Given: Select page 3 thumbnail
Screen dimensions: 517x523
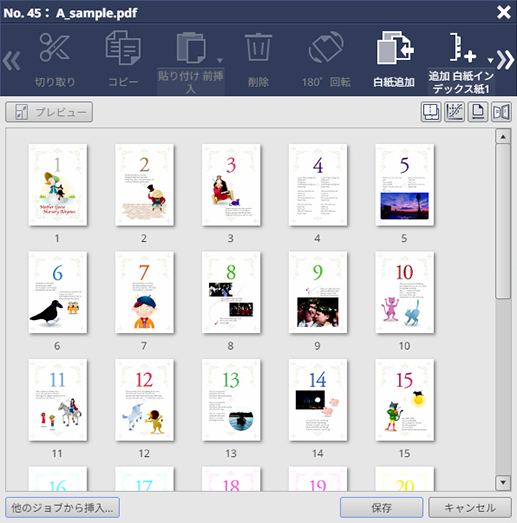Looking at the screenshot, I should click(231, 185).
